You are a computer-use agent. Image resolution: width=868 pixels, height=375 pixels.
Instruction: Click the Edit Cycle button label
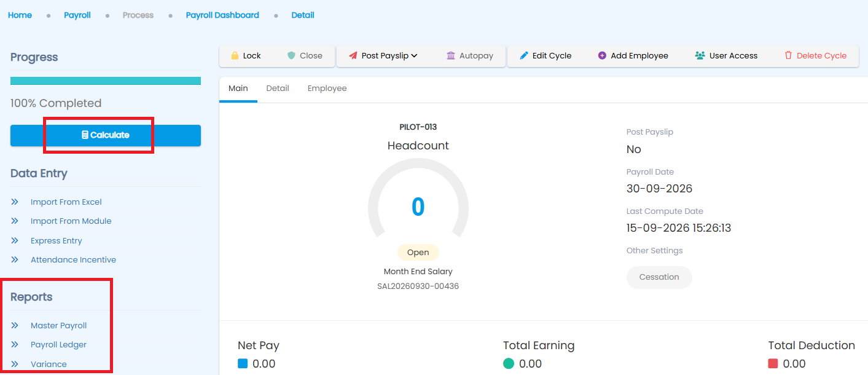[x=552, y=55]
